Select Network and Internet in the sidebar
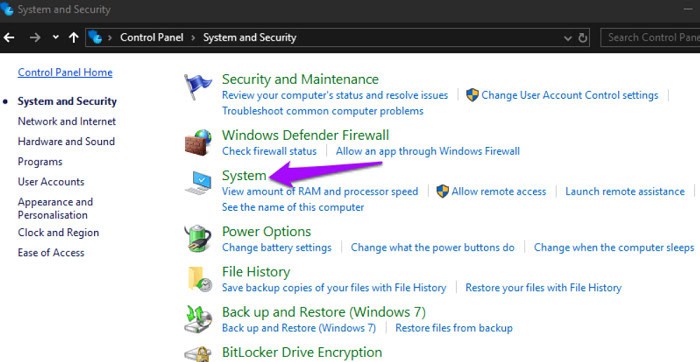 coord(67,121)
